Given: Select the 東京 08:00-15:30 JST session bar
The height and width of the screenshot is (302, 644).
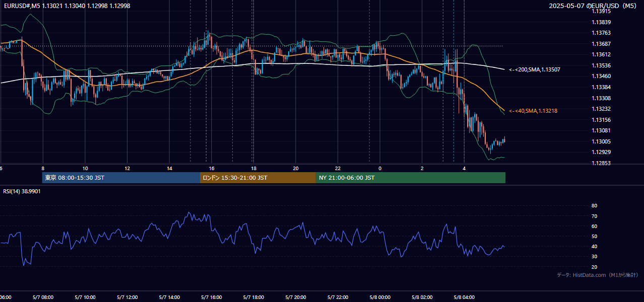Looking at the screenshot, I should click(x=121, y=178).
